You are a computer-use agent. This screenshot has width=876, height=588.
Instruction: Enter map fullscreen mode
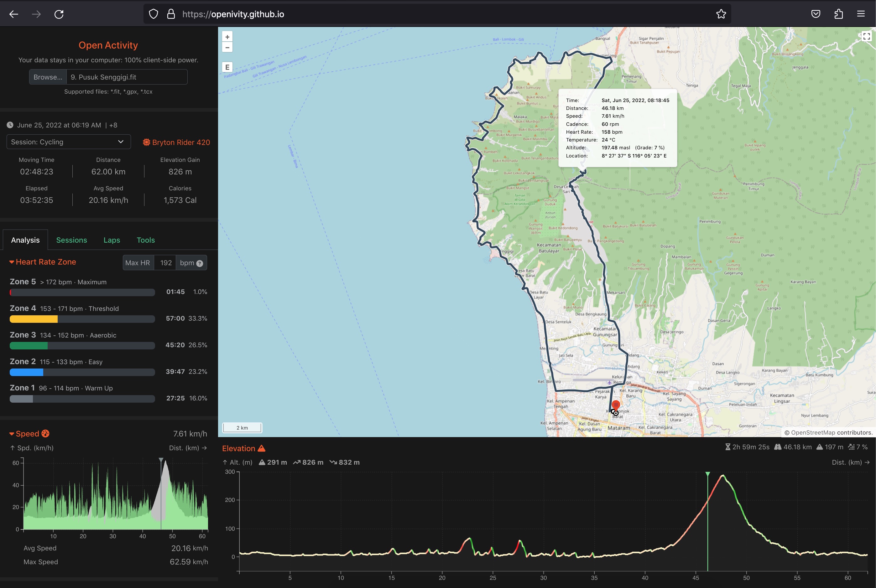(866, 36)
